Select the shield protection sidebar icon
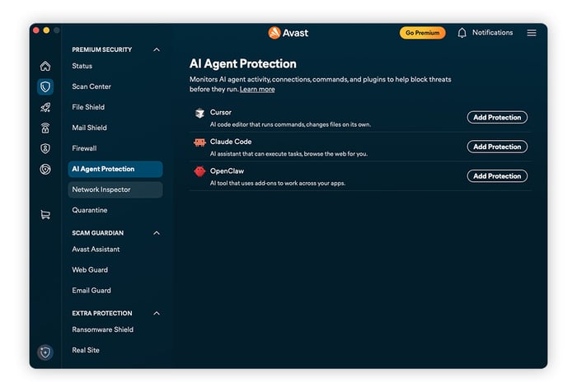 click(x=45, y=86)
